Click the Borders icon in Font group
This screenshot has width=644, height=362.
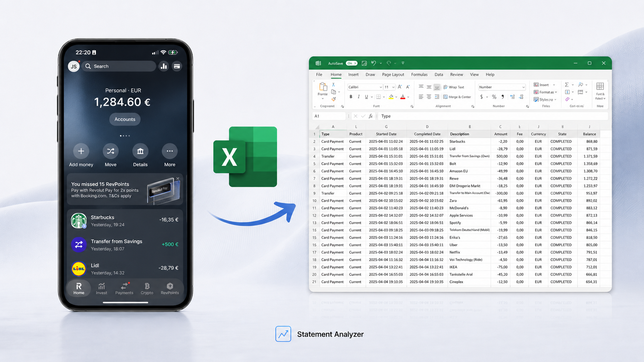pos(379,97)
